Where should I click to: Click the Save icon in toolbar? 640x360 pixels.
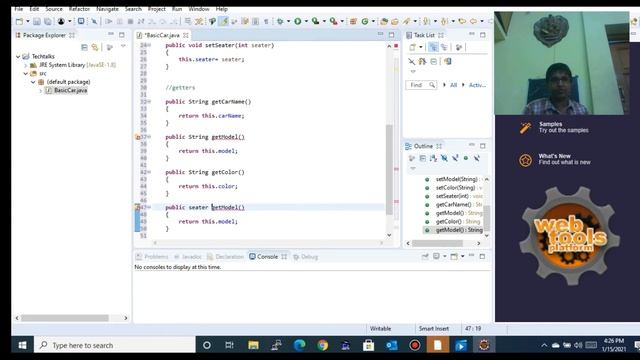[x=37, y=21]
